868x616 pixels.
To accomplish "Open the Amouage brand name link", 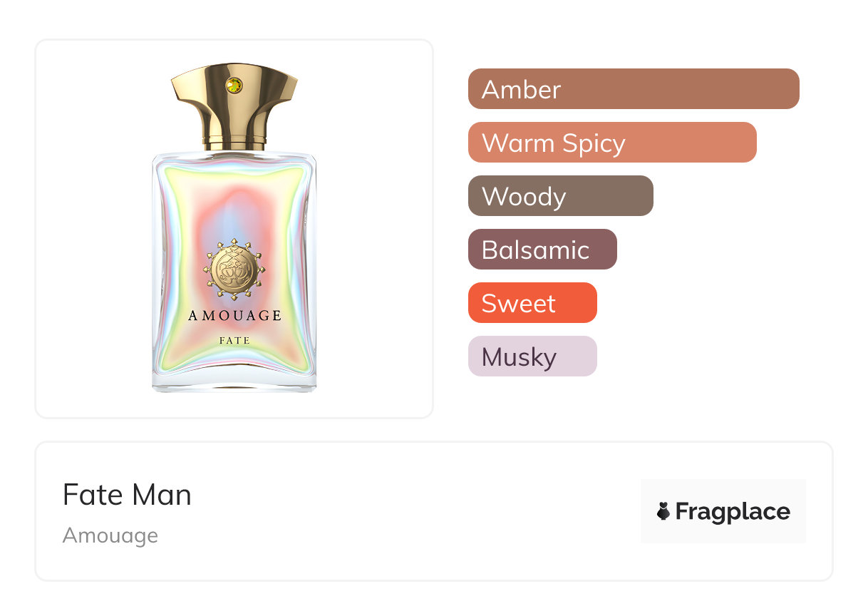I will (x=110, y=535).
